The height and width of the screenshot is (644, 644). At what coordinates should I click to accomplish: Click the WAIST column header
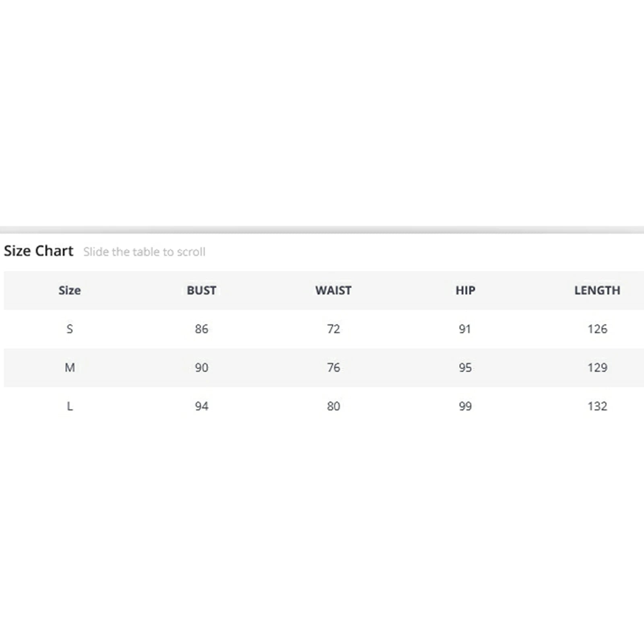click(x=333, y=290)
